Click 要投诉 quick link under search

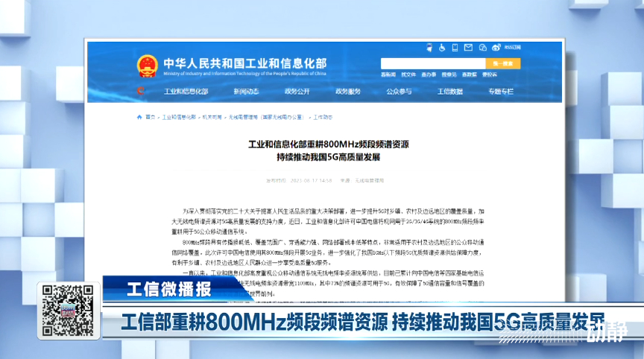(489, 74)
